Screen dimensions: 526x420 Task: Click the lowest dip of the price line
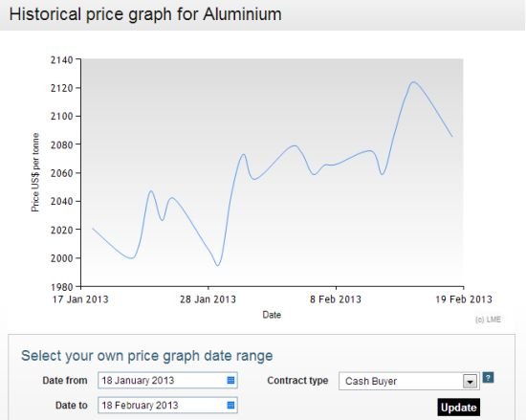click(218, 266)
